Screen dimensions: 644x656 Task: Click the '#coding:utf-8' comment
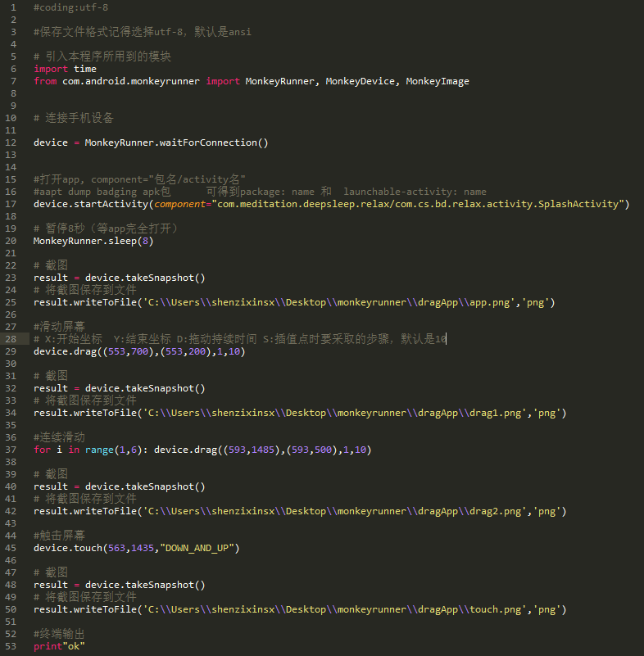click(70, 7)
